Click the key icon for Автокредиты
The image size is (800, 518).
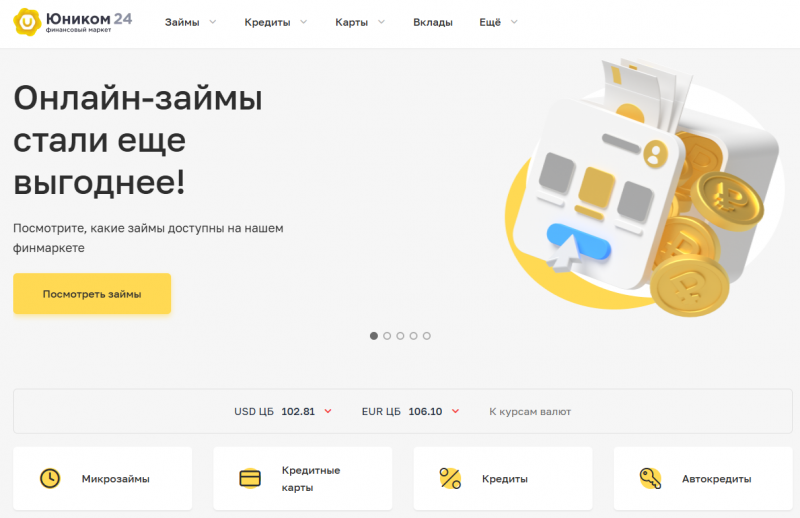pos(651,478)
